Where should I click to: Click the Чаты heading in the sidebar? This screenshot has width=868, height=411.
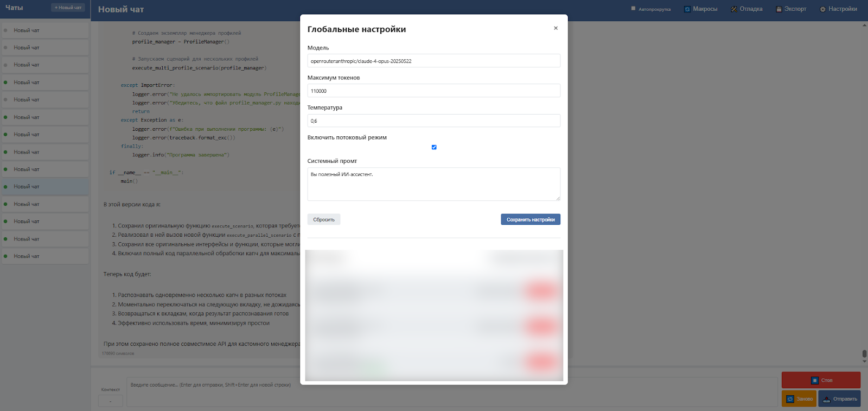(x=14, y=8)
